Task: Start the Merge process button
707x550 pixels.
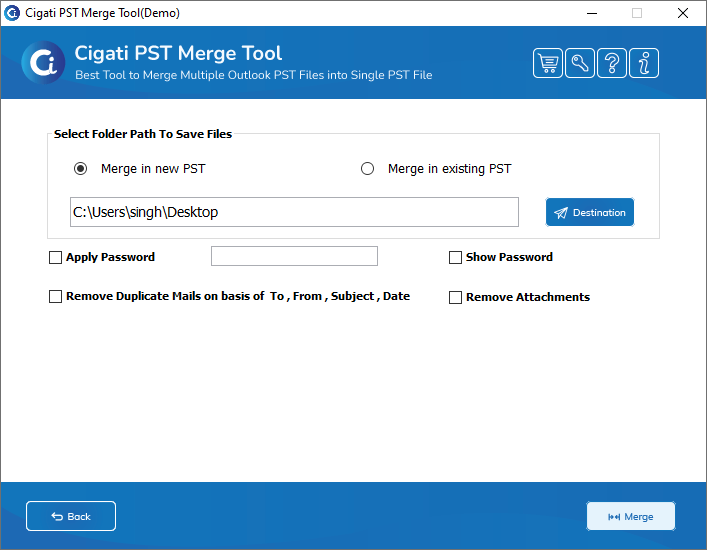Action: coord(631,516)
